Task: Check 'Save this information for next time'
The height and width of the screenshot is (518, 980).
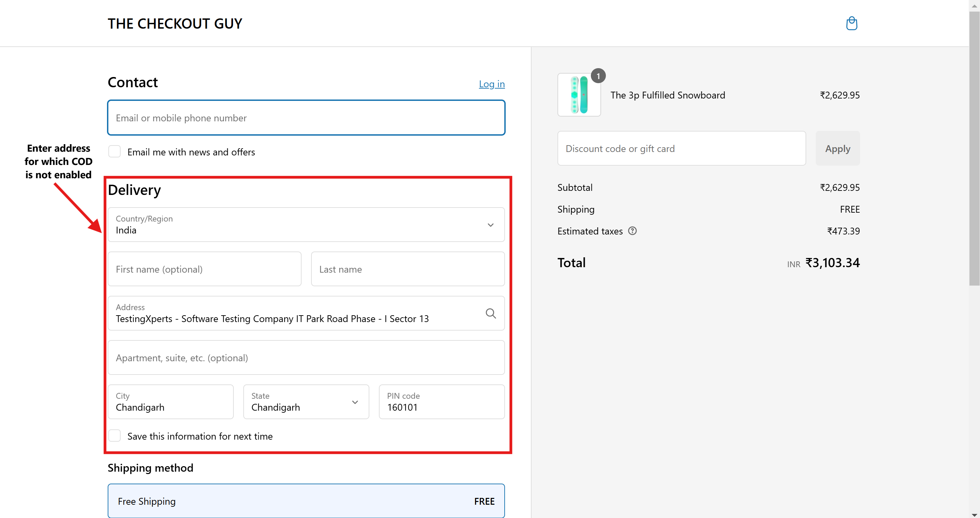Action: [114, 436]
